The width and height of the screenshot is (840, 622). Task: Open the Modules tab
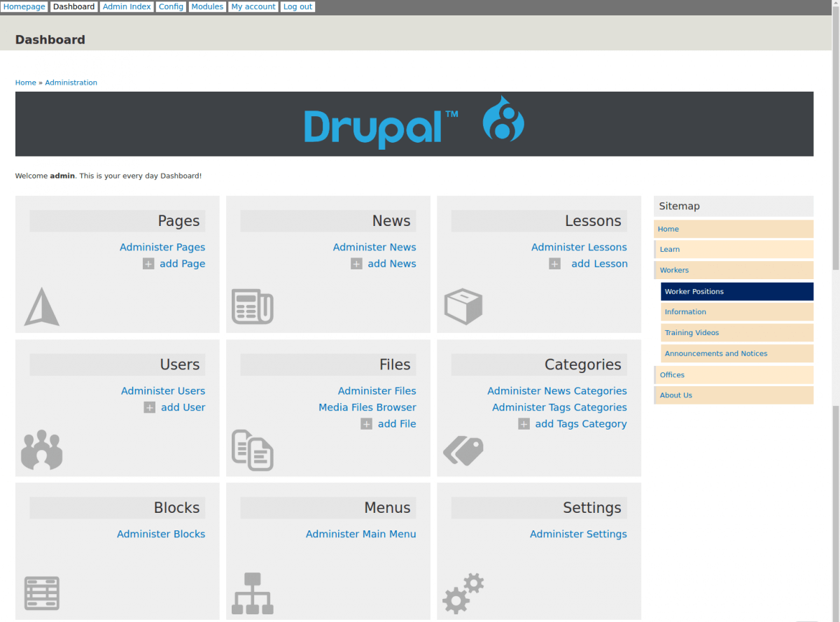[208, 6]
